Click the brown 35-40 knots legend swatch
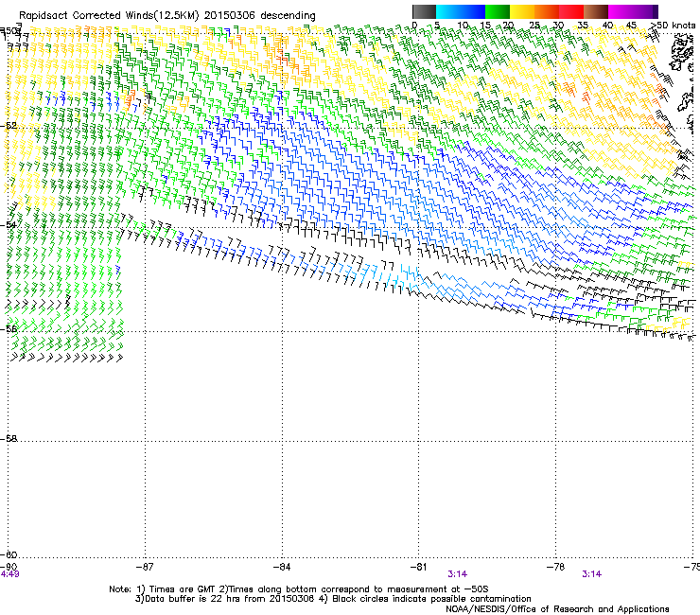The width and height of the screenshot is (700, 615). click(596, 11)
